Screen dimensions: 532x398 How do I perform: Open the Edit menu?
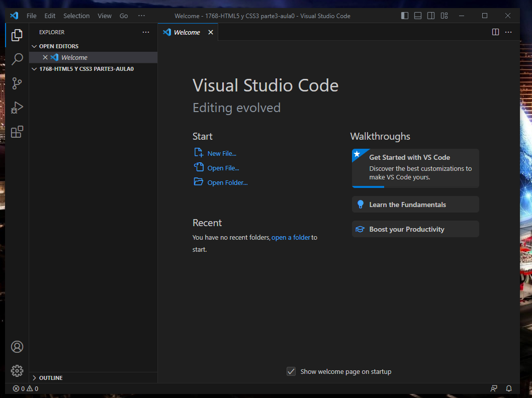(50, 16)
